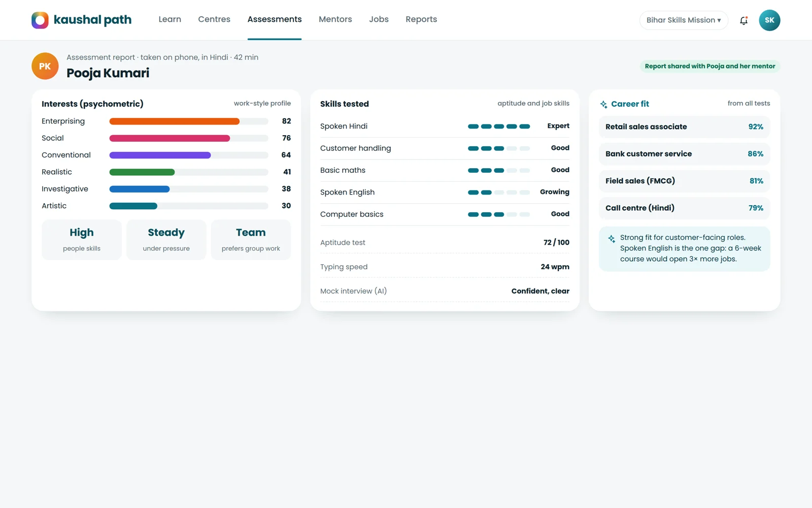
Task: Click the Spoken Hindi level dots
Action: [x=499, y=126]
